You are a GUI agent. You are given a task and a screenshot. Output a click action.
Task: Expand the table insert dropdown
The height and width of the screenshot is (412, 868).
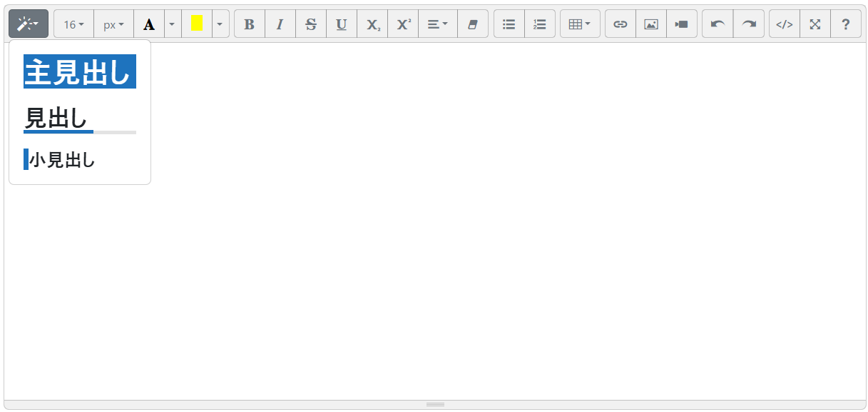click(x=579, y=24)
